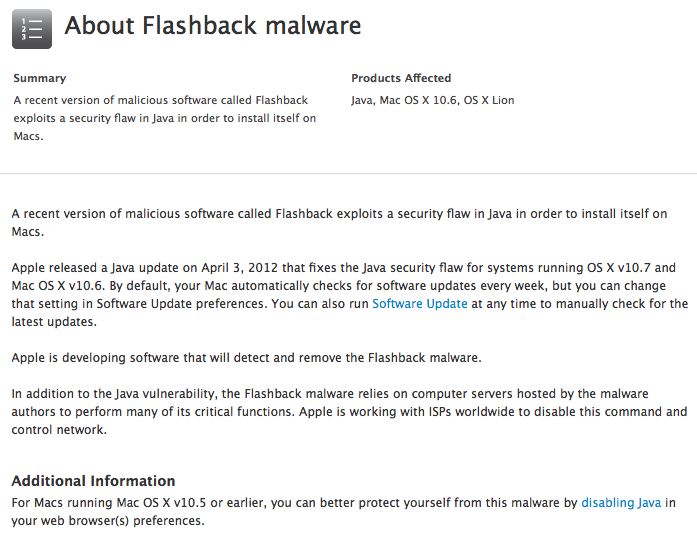Click the numbered list article icon
The width and height of the screenshot is (697, 538).
coord(31,28)
